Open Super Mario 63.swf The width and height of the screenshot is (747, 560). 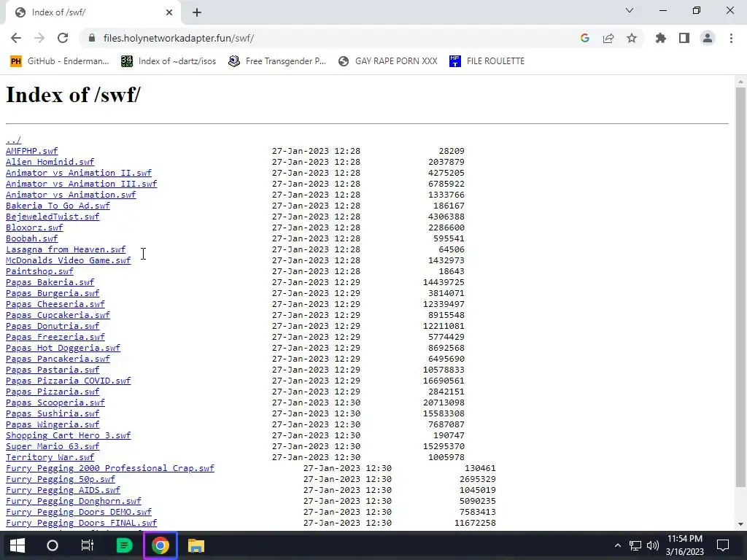(53, 447)
